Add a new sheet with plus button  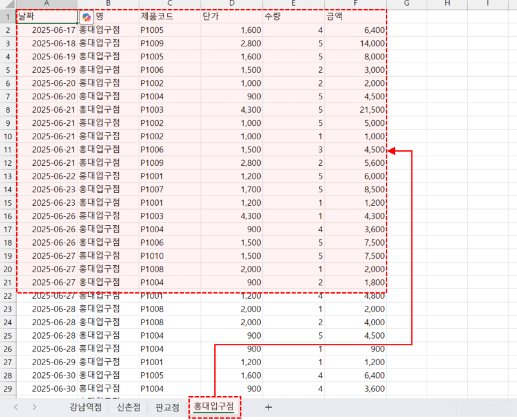(269, 407)
